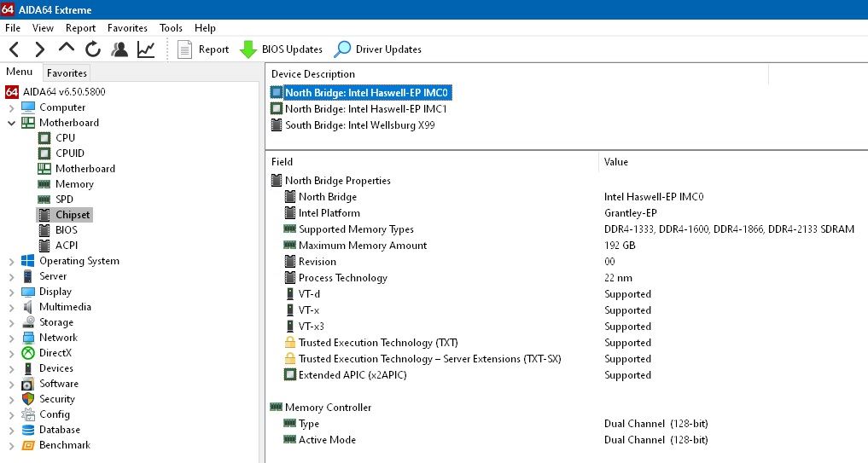
Task: Click the Forward navigation arrow
Action: pyautogui.click(x=39, y=49)
